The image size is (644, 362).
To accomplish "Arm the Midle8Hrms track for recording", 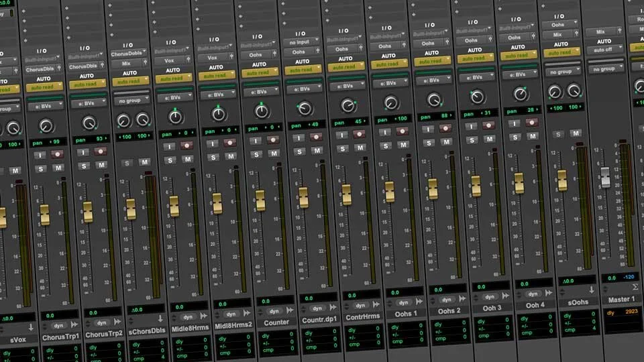I will 187,145.
